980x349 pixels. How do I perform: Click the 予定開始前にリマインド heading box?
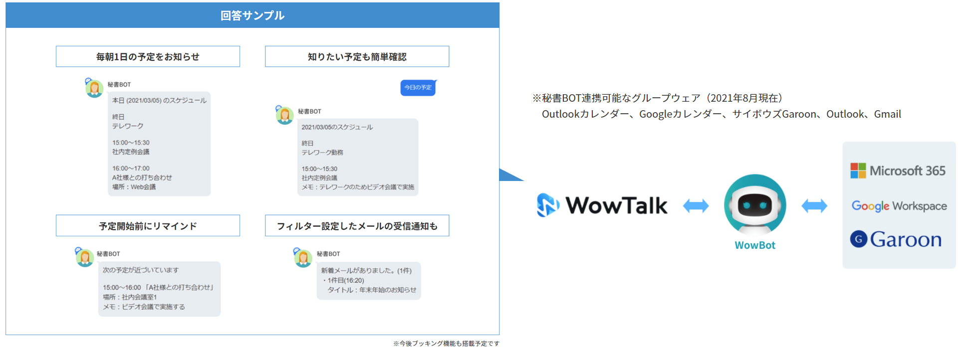[148, 226]
